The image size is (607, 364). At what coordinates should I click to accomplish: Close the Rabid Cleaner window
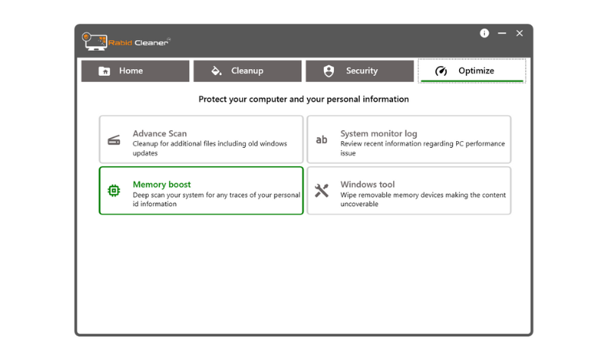(520, 33)
